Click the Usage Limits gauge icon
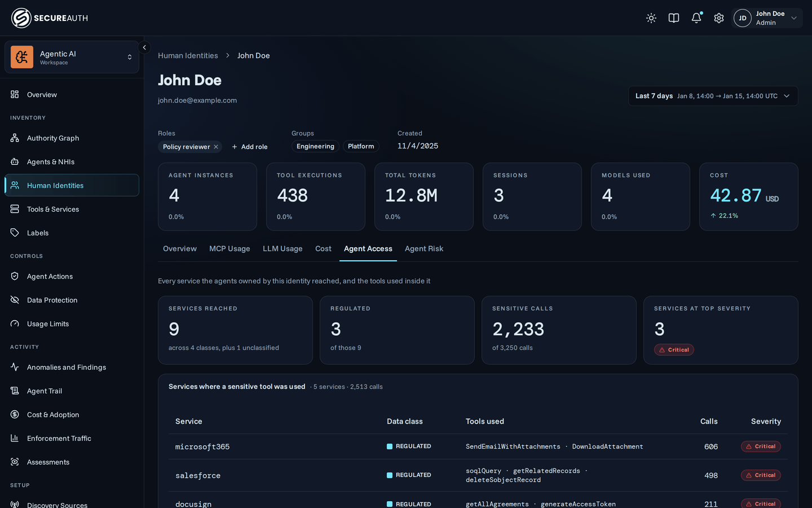Image resolution: width=812 pixels, height=508 pixels. [15, 323]
